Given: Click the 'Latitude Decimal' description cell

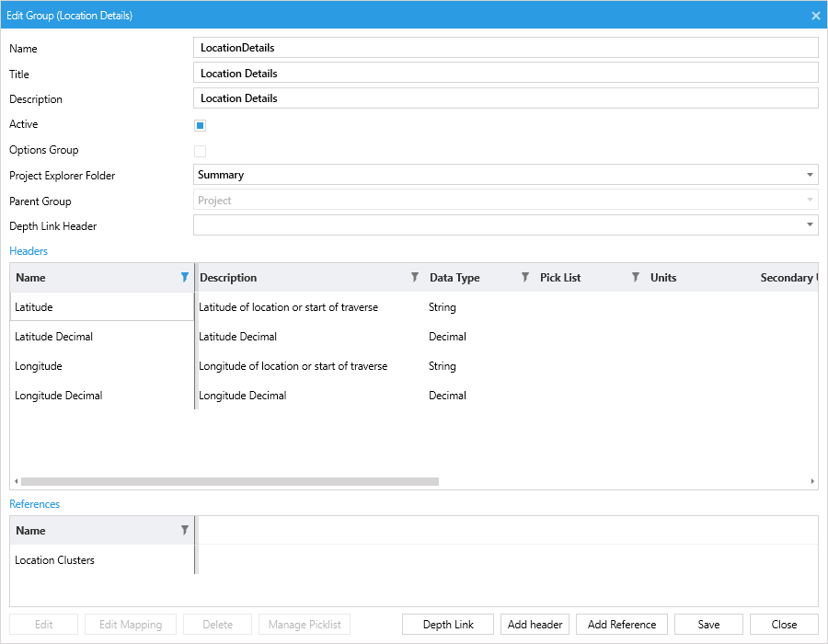Looking at the screenshot, I should click(x=237, y=336).
